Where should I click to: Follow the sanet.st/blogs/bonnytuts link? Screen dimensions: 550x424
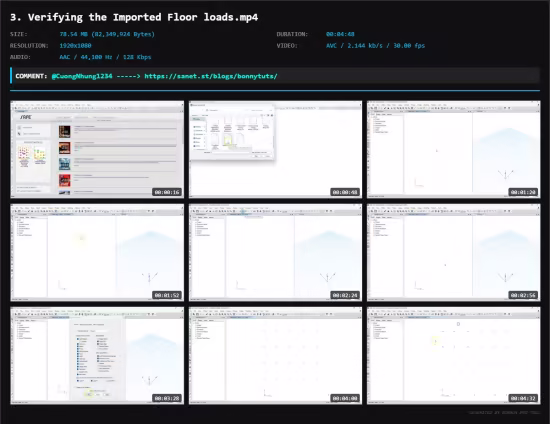point(211,76)
